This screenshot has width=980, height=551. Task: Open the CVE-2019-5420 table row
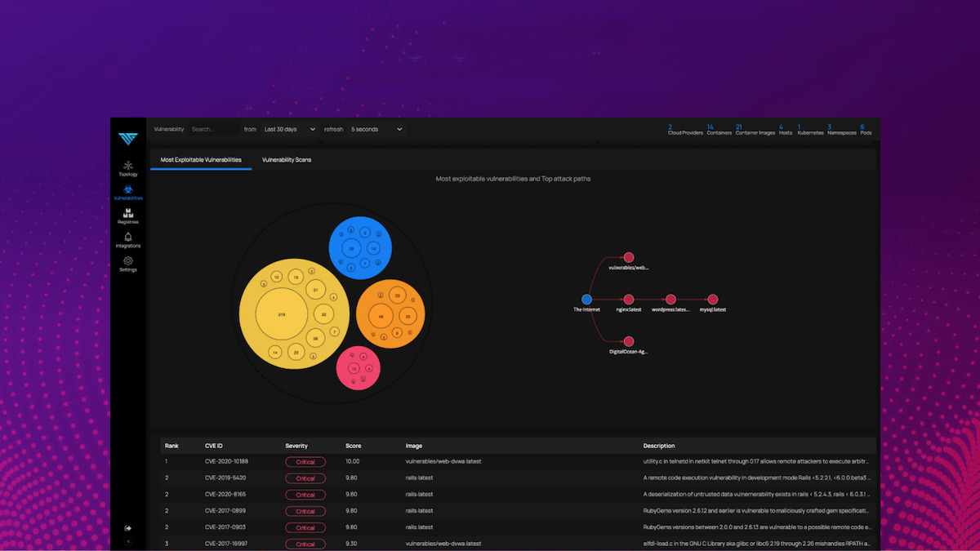click(518, 478)
